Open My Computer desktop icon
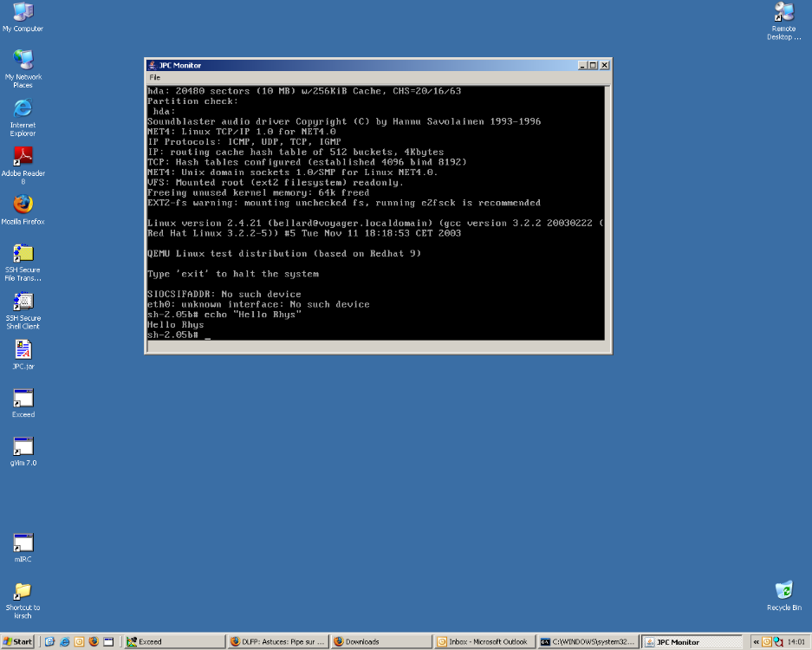Screen dimensions: 812x650 click(23, 13)
